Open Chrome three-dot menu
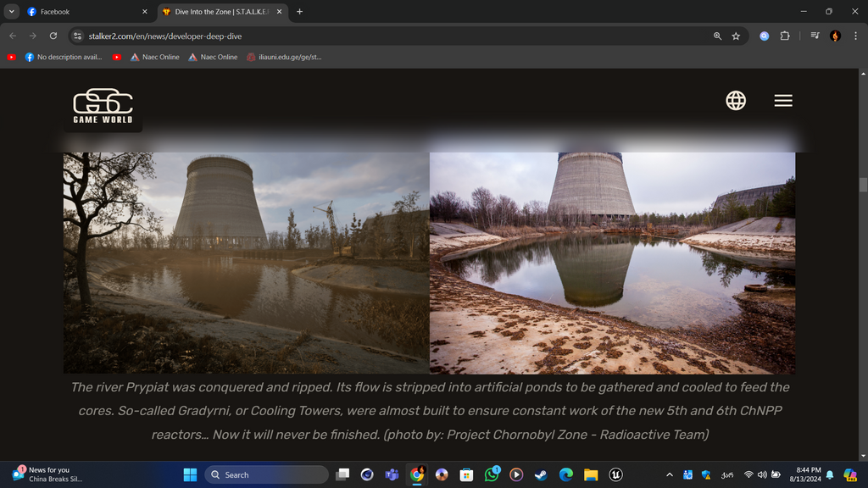Viewport: 868px width, 488px height. click(856, 36)
